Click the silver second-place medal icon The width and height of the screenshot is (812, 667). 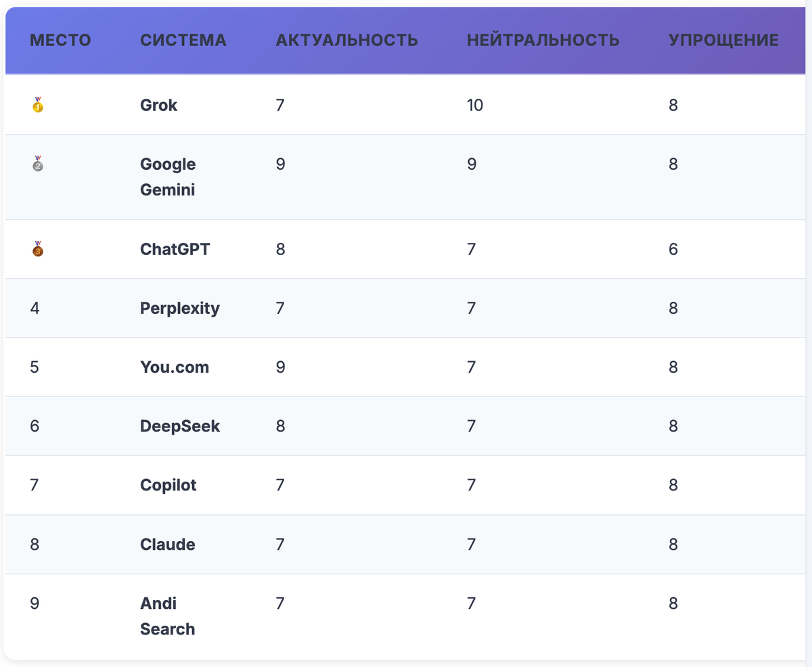[38, 164]
